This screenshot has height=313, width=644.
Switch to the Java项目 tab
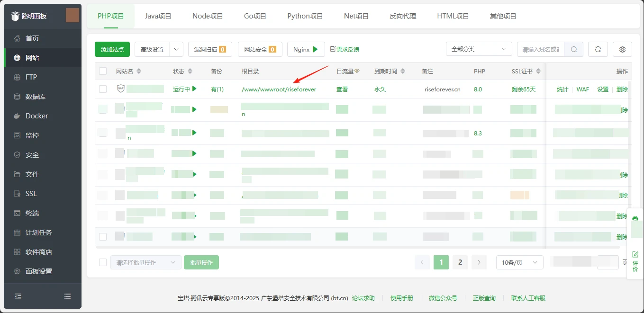click(158, 16)
